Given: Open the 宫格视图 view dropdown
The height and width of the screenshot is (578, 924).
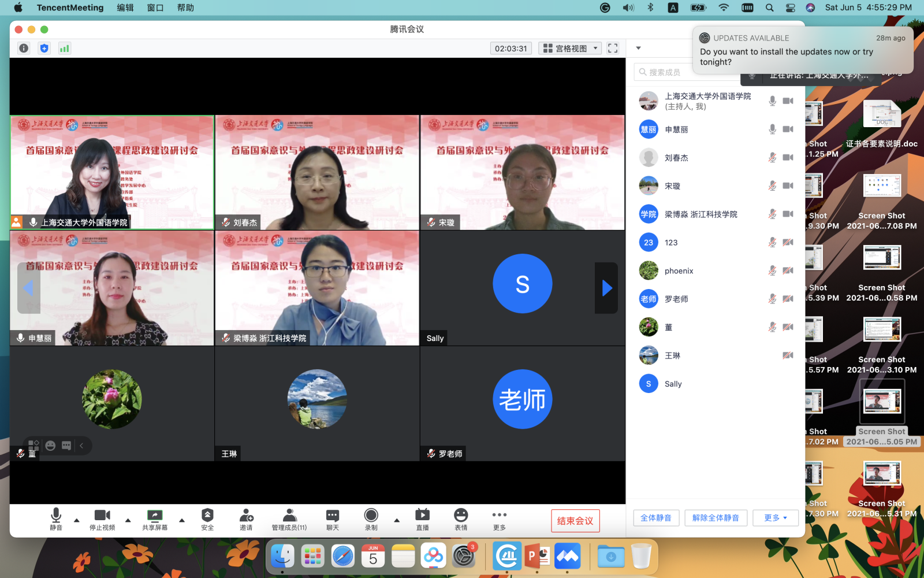Looking at the screenshot, I should click(570, 49).
